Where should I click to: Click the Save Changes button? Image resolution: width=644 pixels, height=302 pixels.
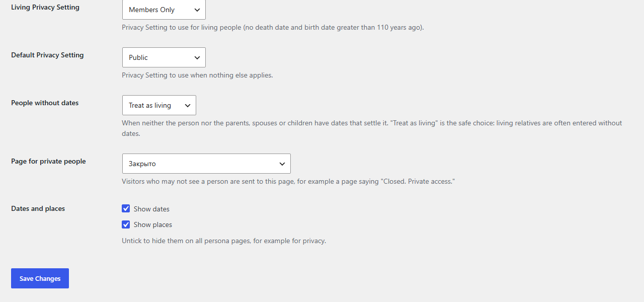[40, 278]
